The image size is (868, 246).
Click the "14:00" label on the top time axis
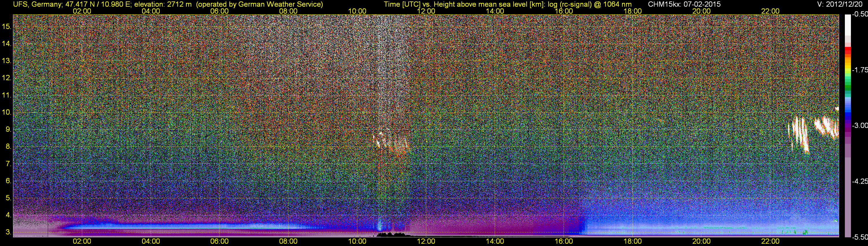[x=495, y=11]
